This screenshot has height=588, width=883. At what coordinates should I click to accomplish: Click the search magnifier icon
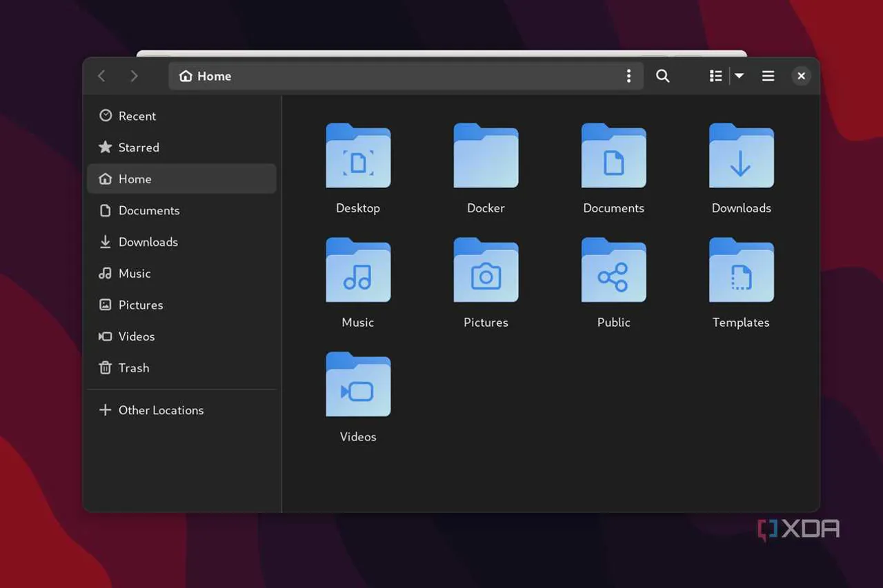pyautogui.click(x=662, y=76)
